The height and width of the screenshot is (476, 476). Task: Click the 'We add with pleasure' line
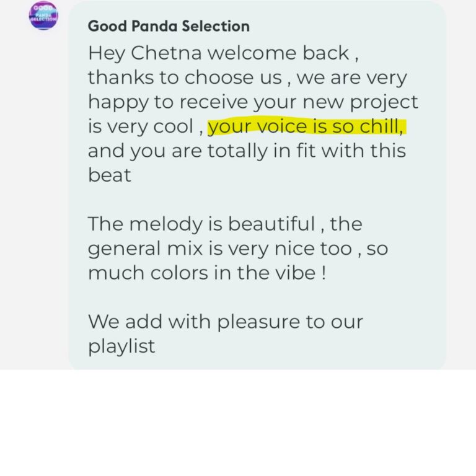225,322
